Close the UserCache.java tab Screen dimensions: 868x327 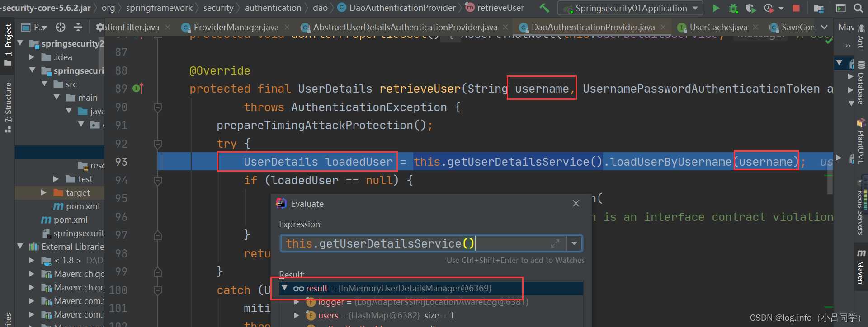click(755, 27)
